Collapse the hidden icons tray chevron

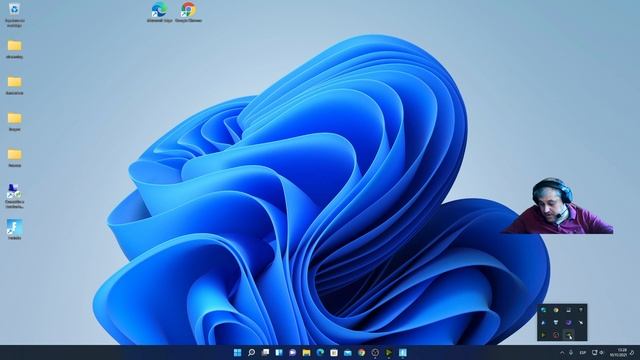pos(562,353)
